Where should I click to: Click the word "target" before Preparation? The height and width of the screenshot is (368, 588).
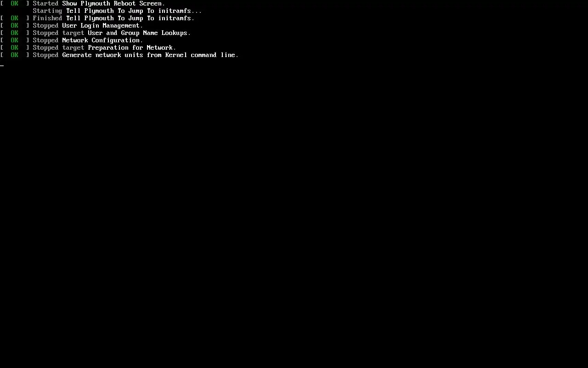pos(73,48)
